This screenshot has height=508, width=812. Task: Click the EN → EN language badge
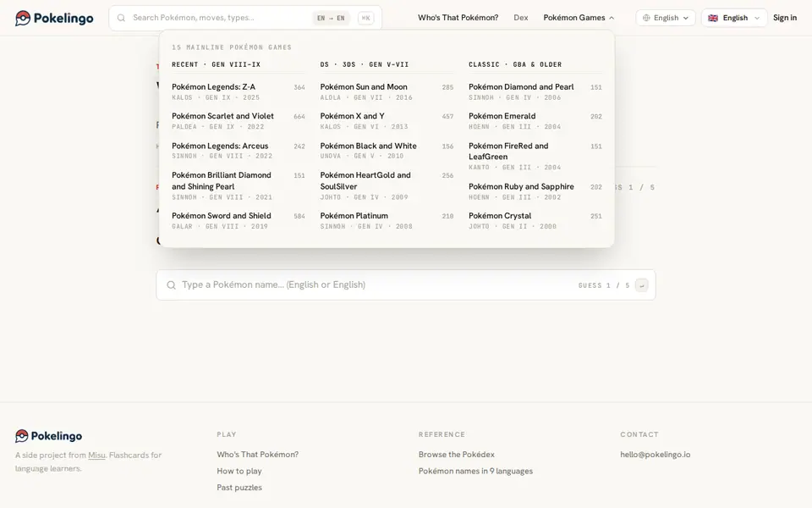pyautogui.click(x=331, y=18)
